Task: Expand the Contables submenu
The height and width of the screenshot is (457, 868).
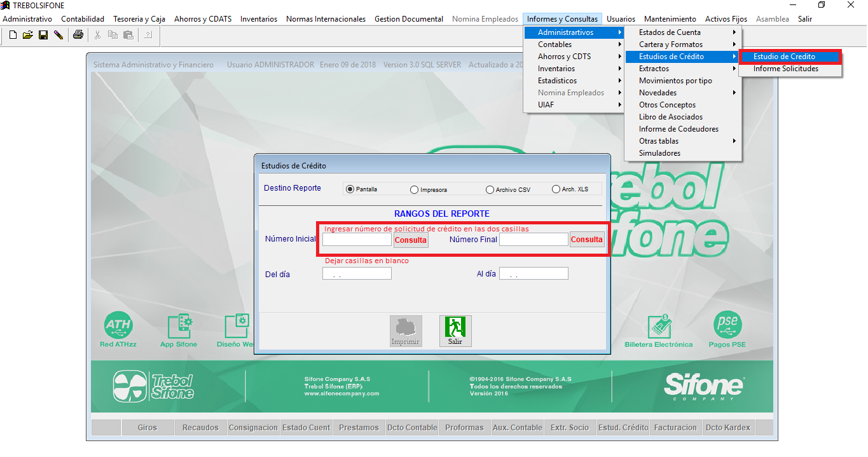Action: pyautogui.click(x=573, y=44)
